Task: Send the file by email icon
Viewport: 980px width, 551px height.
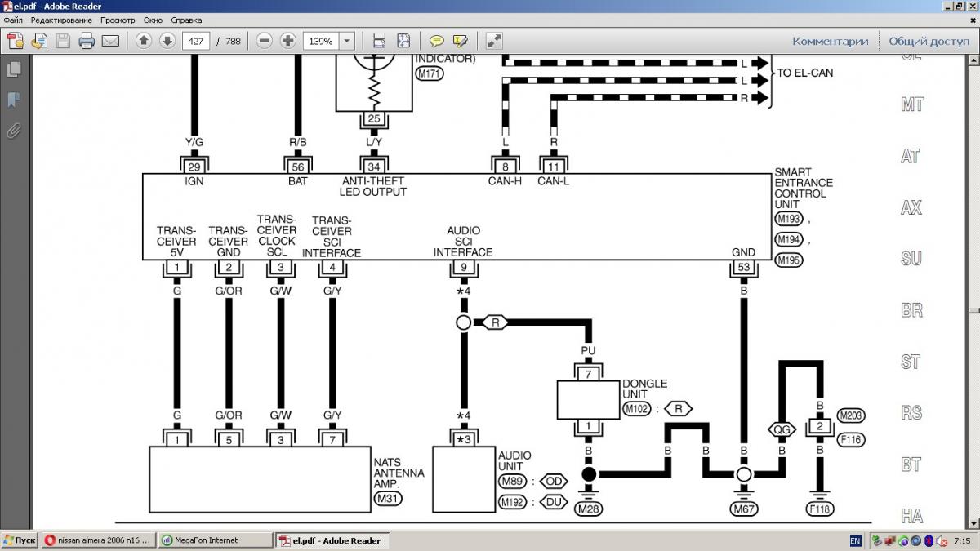Action: coord(110,41)
